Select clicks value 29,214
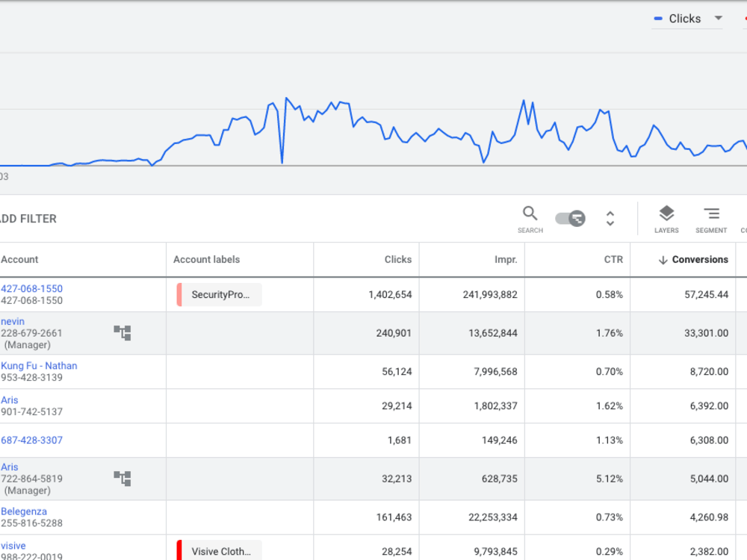The height and width of the screenshot is (560, 747). coord(397,406)
